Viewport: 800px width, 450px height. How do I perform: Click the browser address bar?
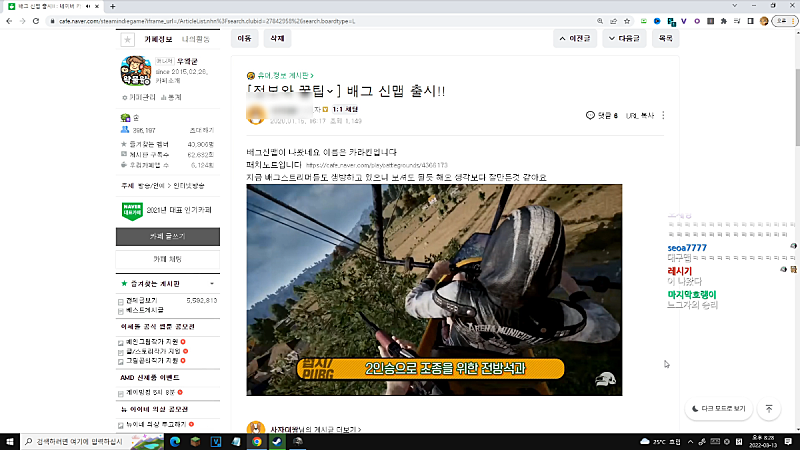point(321,21)
